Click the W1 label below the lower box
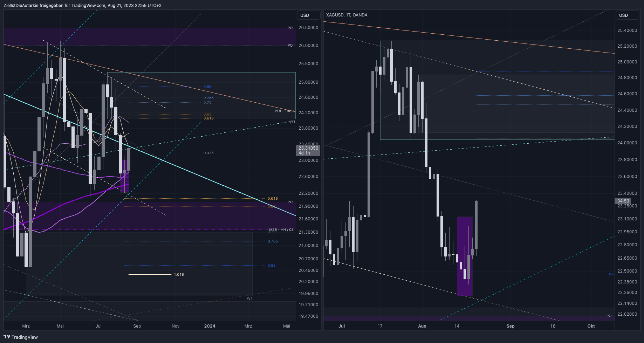The height and width of the screenshot is (343, 644). point(249,299)
